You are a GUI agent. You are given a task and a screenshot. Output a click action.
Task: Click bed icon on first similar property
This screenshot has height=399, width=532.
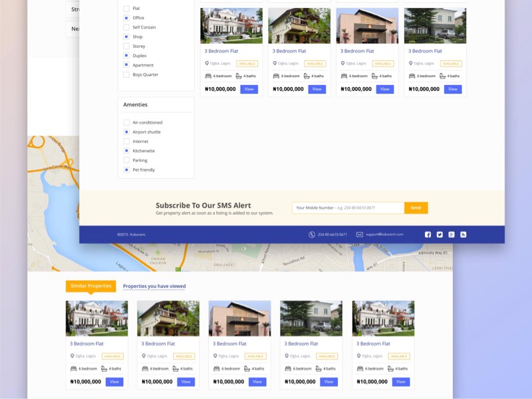coord(73,368)
